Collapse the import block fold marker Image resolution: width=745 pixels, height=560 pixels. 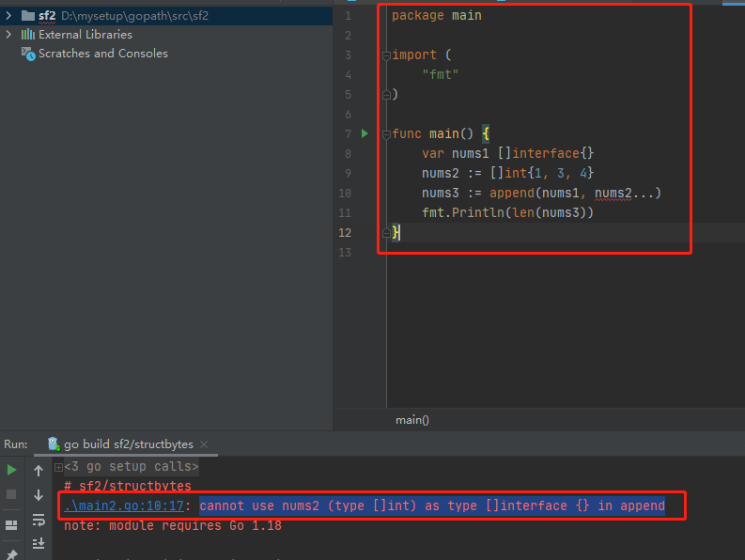(x=386, y=55)
